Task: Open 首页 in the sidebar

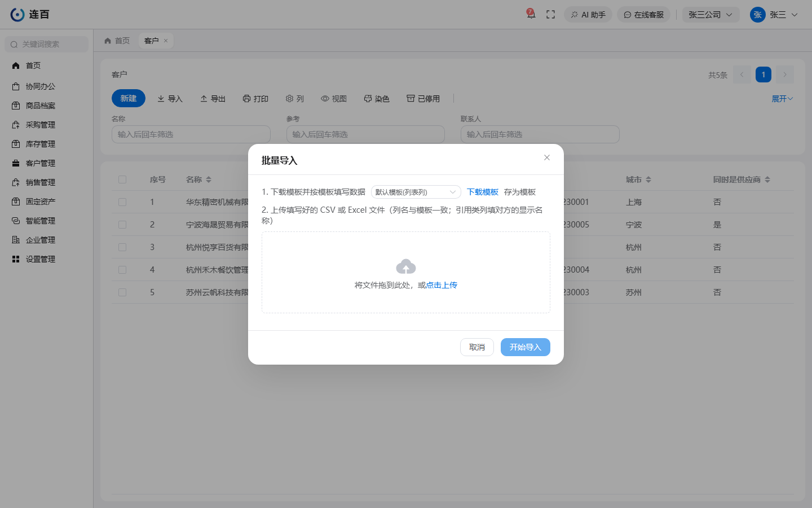Action: [46, 65]
